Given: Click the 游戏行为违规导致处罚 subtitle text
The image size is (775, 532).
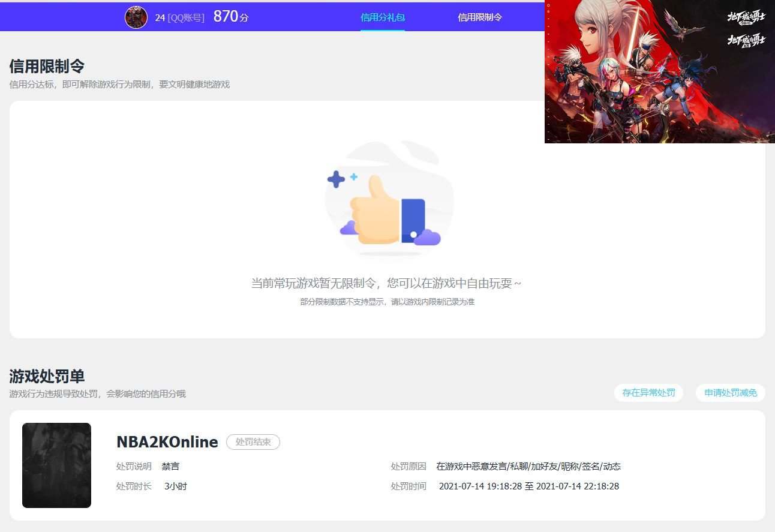Looking at the screenshot, I should [97, 394].
